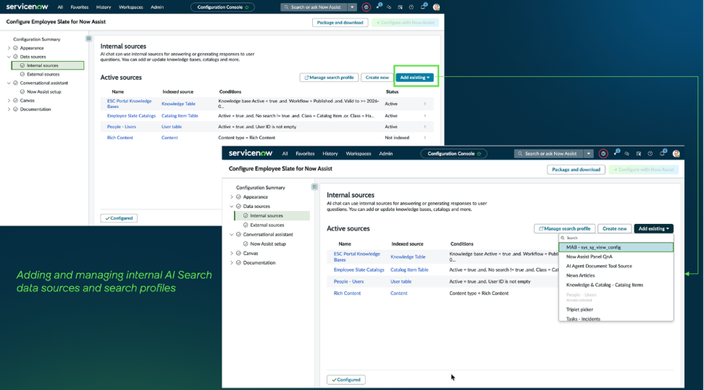704x390 pixels.
Task: Select External sources in back window tree
Action: point(43,74)
